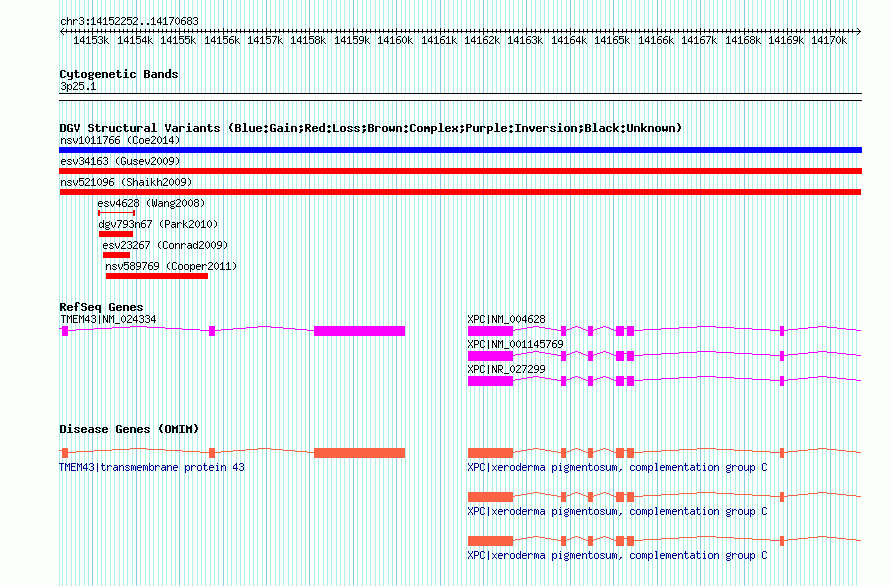Click the esv34163 (Gusev2009) variant label
Screen dimensions: 890x586
120,161
